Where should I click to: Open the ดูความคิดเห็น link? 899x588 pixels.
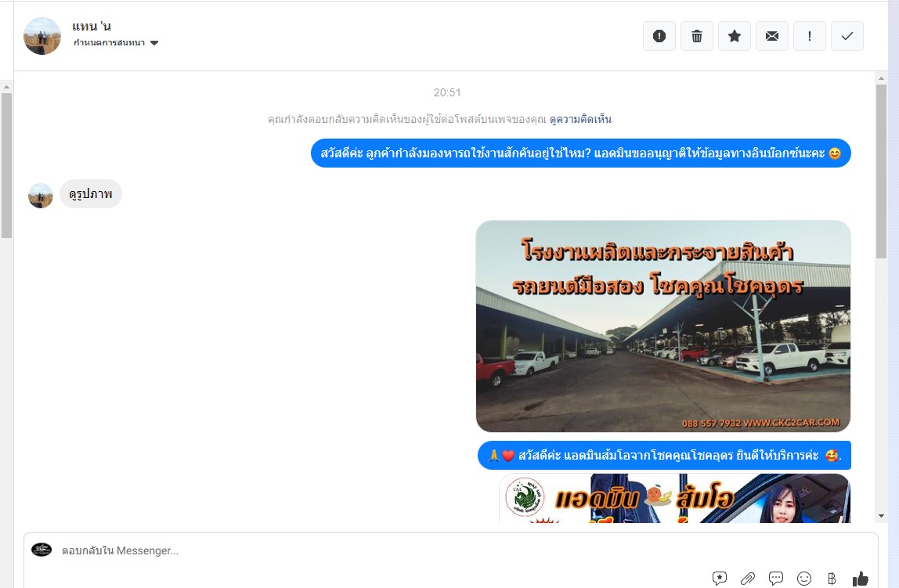click(580, 119)
